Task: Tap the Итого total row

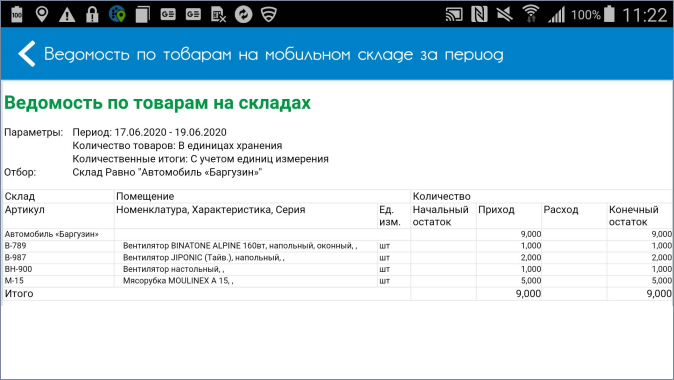Action: [337, 294]
